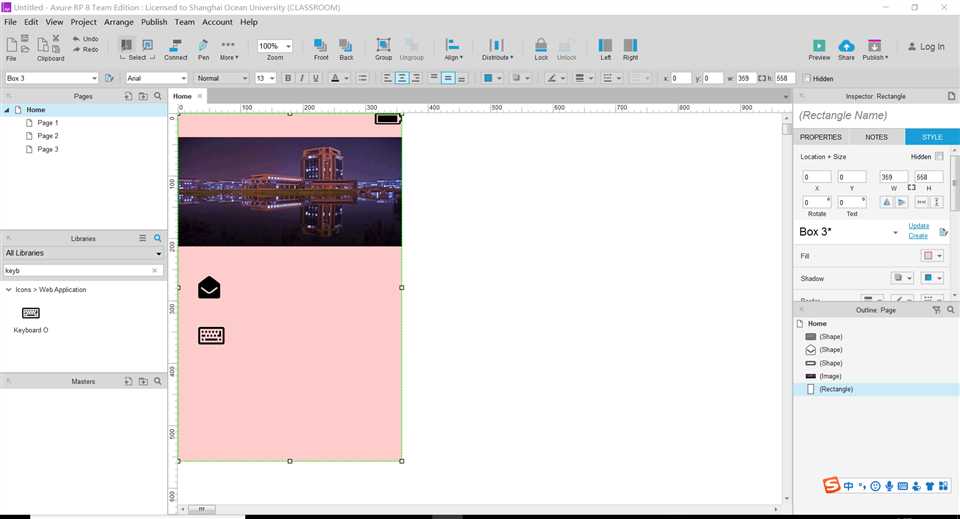Toggle bold formatting
This screenshot has width=960, height=519.
tap(288, 78)
